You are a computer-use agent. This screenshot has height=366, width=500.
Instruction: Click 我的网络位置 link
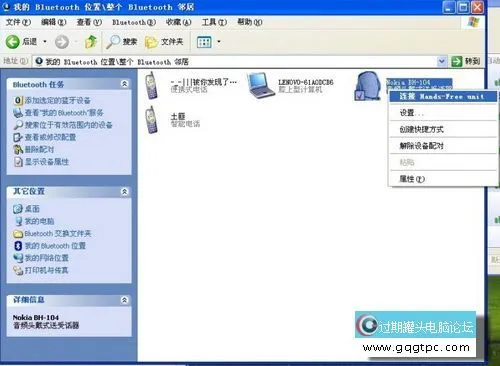tap(47, 258)
